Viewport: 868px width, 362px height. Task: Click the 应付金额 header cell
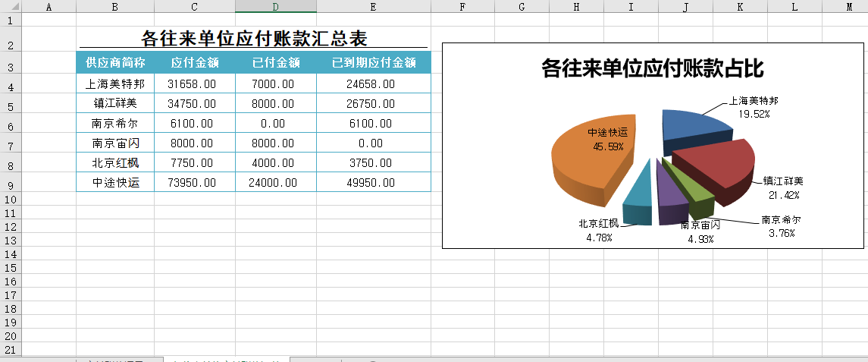click(x=195, y=63)
